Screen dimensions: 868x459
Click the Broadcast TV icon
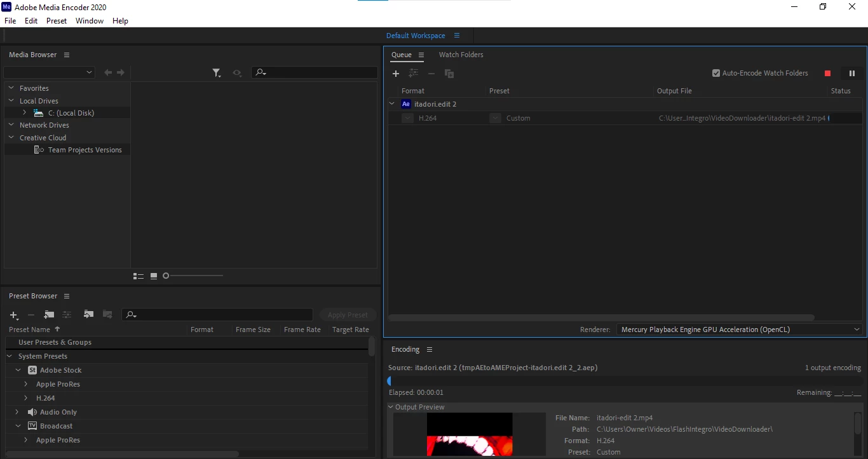pos(32,426)
